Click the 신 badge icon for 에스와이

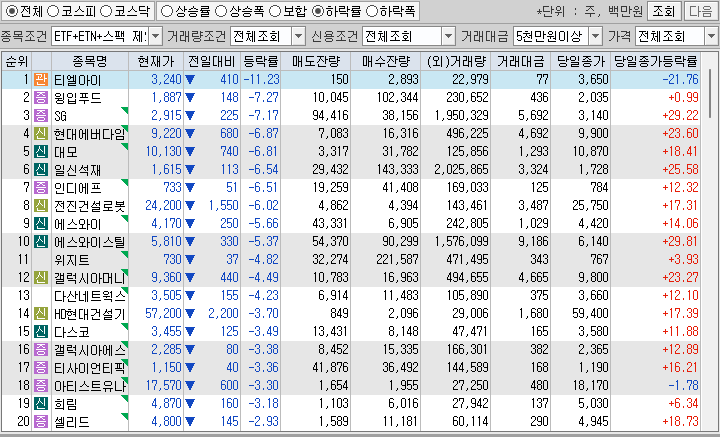click(41, 224)
